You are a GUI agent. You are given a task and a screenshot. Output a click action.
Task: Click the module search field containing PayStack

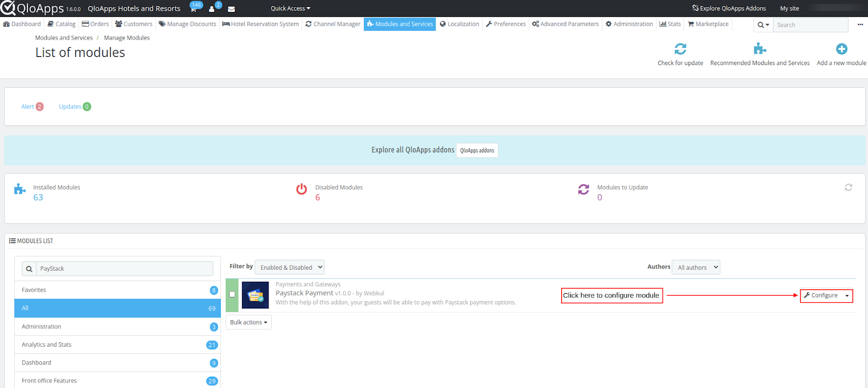point(125,269)
